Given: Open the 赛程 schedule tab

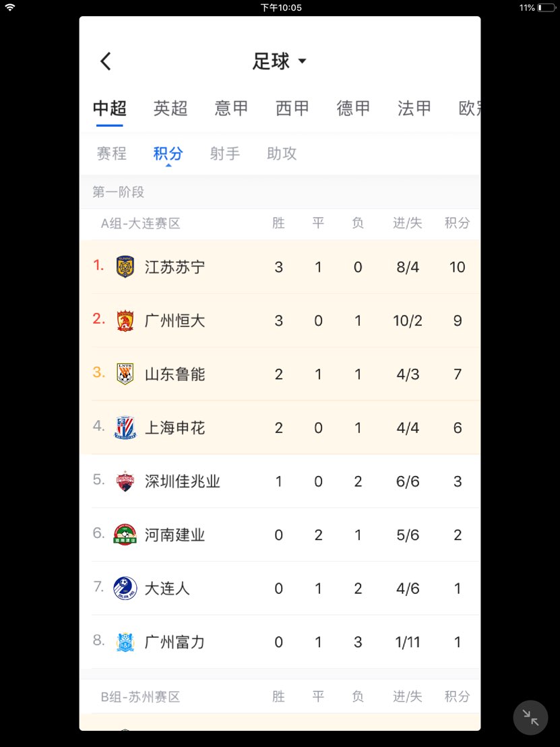Looking at the screenshot, I should pos(112,154).
